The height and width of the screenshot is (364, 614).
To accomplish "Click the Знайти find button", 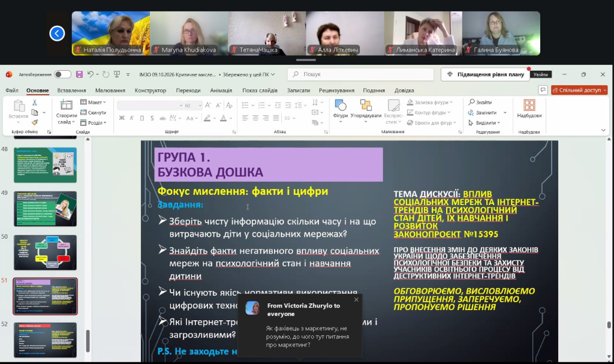I will (480, 103).
